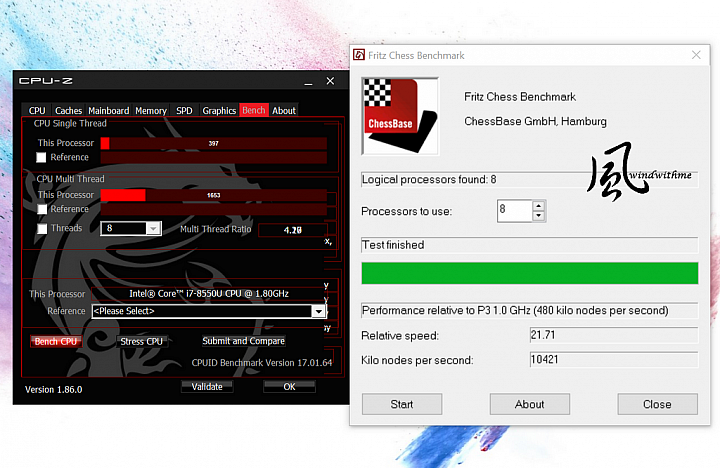This screenshot has height=468, width=720.
Task: Click the Processors to use input field
Action: pyautogui.click(x=515, y=211)
